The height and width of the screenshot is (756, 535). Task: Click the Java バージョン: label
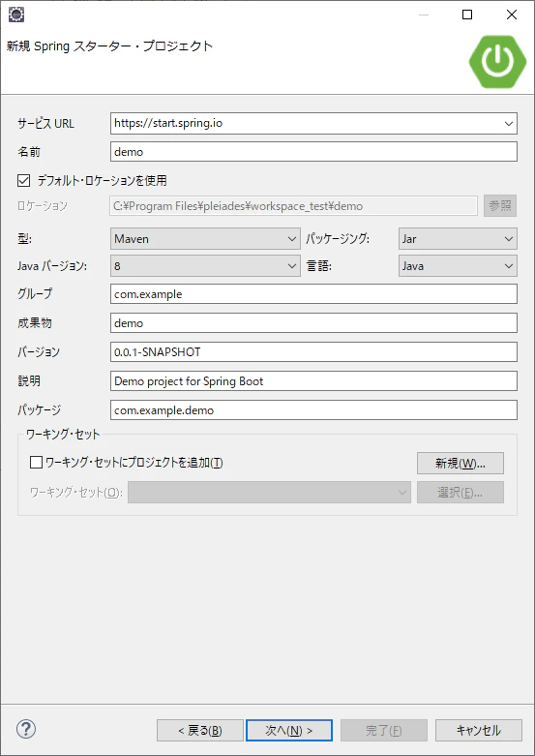52,265
